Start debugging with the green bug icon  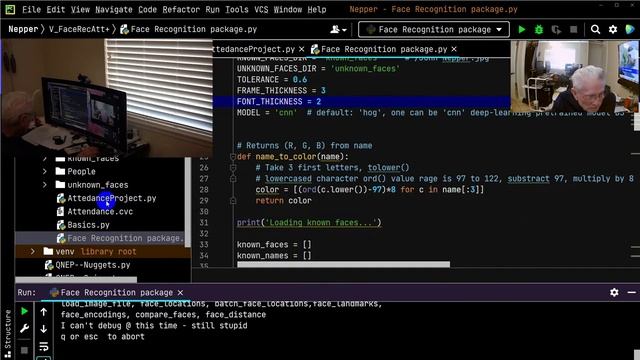(x=539, y=29)
